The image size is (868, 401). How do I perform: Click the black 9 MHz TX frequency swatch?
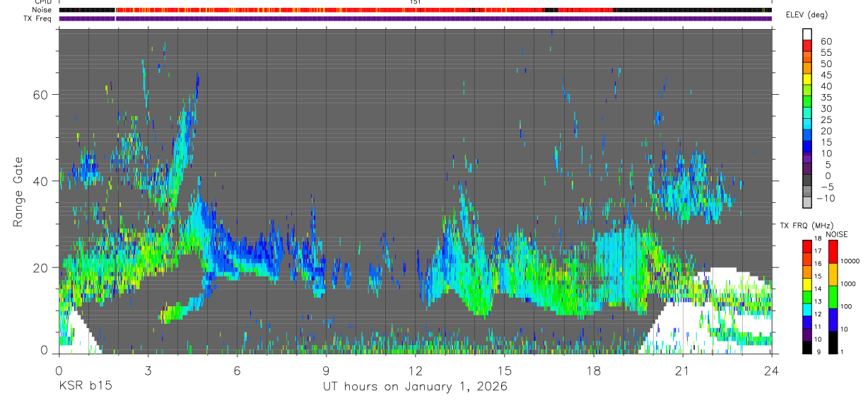pyautogui.click(x=807, y=347)
